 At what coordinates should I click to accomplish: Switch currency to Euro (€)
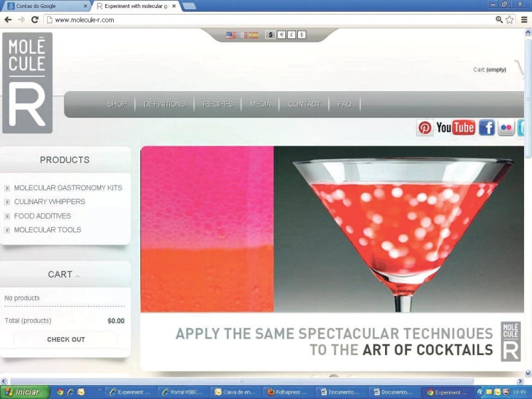click(x=281, y=35)
